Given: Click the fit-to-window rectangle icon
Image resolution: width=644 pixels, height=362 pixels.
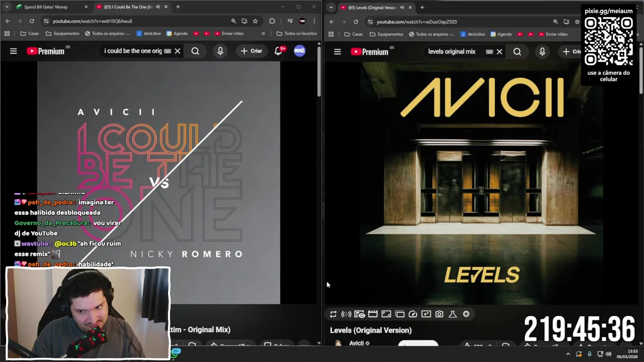Looking at the screenshot, I should click(x=386, y=314).
